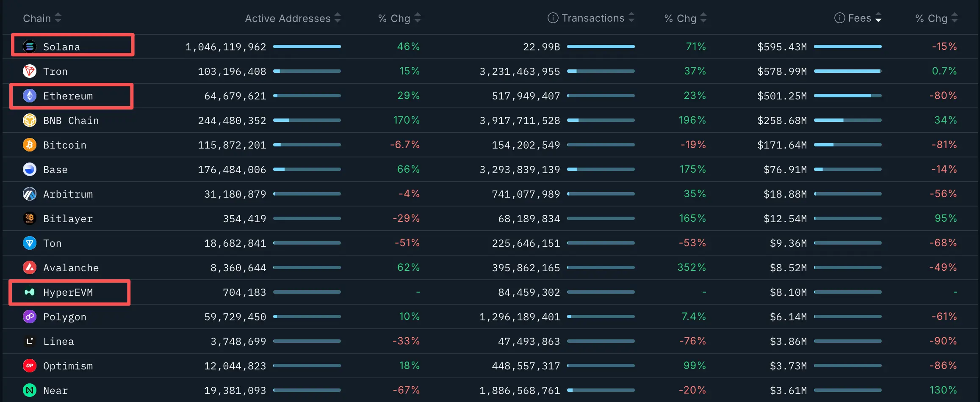980x402 pixels.
Task: Open the Polygon chain name link
Action: point(65,317)
